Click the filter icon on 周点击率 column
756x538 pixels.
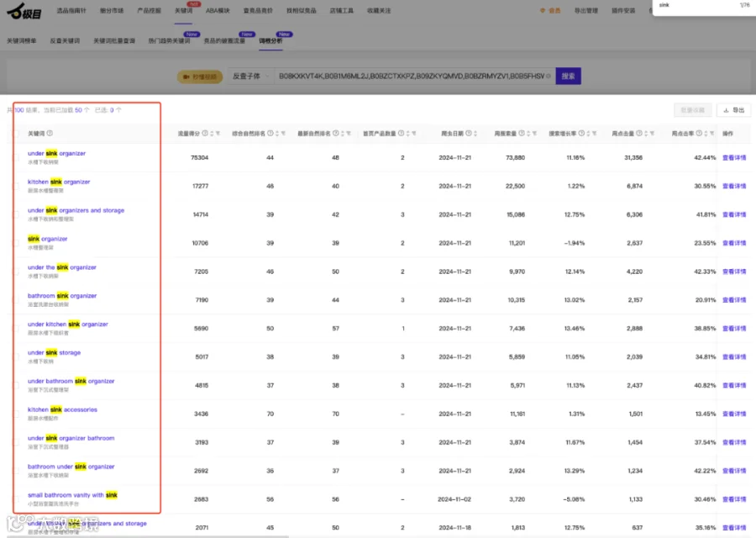pyautogui.click(x=711, y=134)
